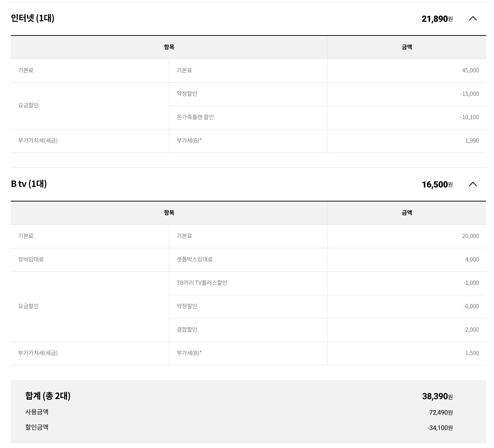Select the 38,390원 grand total
This screenshot has width=494, height=448.
point(437,396)
